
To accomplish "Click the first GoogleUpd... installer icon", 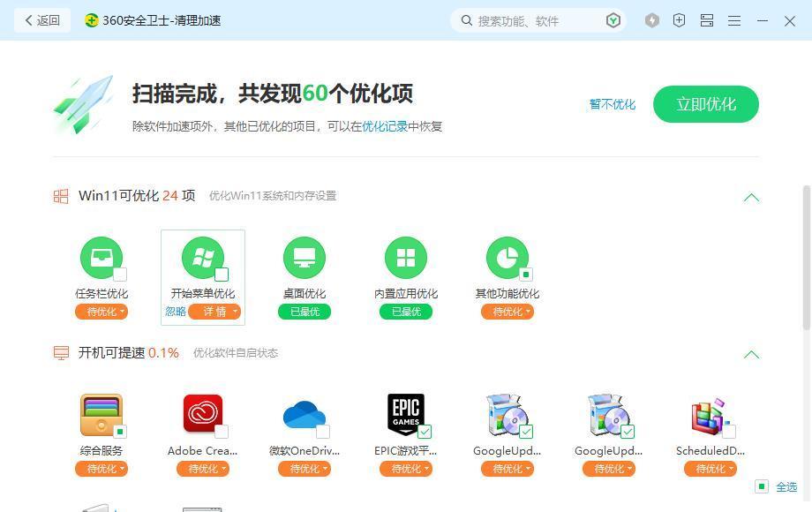I will coord(507,415).
